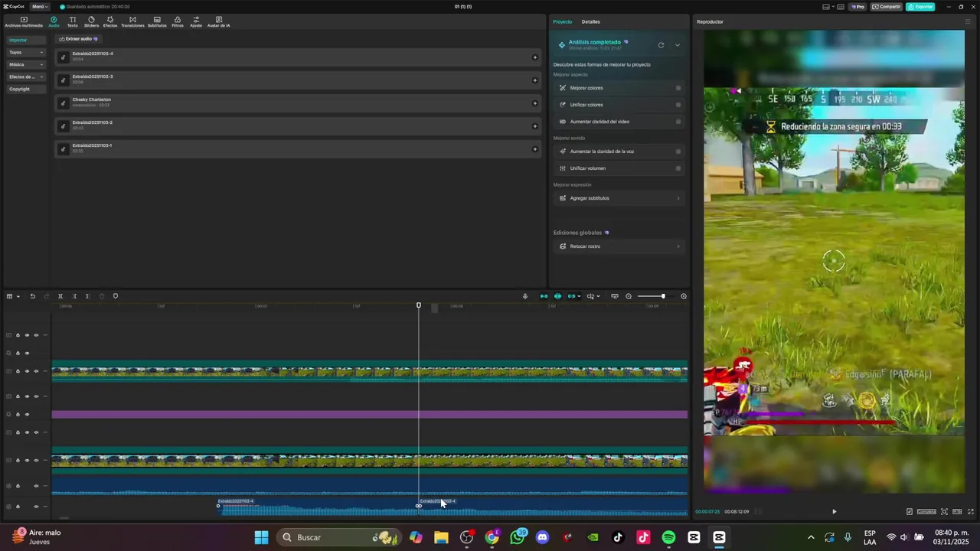Open the Subtítulos panel
The image size is (980, 551).
tap(157, 21)
